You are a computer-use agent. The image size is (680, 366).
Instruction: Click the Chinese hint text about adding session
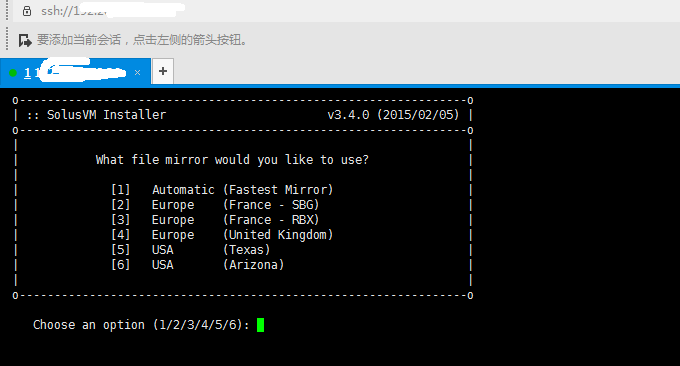click(142, 40)
